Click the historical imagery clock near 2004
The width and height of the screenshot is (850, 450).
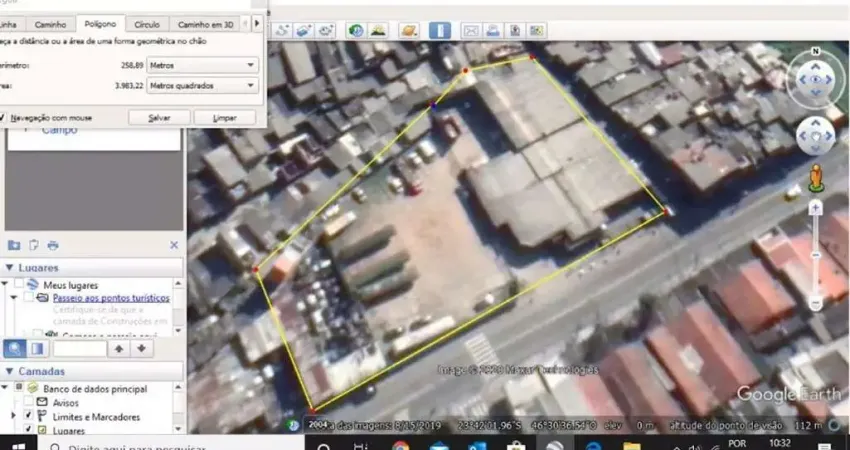(x=293, y=425)
